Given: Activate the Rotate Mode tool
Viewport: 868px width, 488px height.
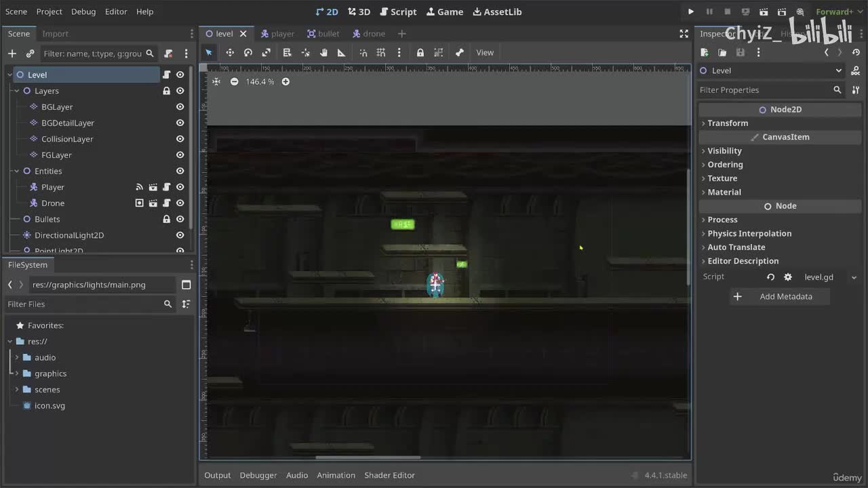Looking at the screenshot, I should 248,52.
